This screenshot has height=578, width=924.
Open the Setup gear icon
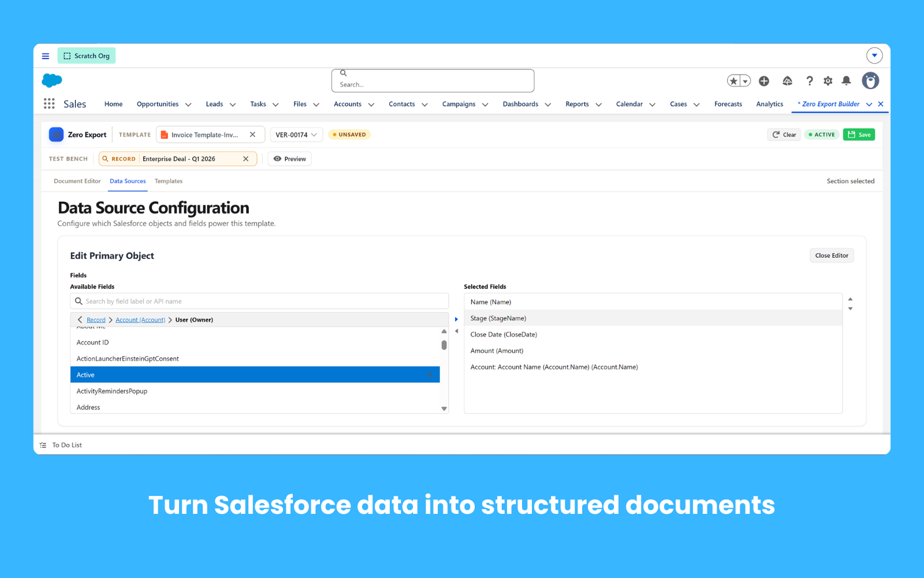tap(828, 81)
